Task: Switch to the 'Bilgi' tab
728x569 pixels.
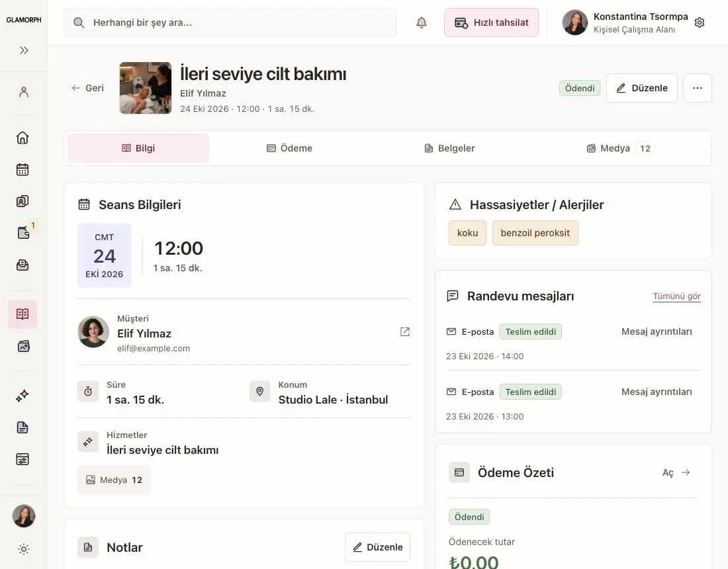Action: 138,148
